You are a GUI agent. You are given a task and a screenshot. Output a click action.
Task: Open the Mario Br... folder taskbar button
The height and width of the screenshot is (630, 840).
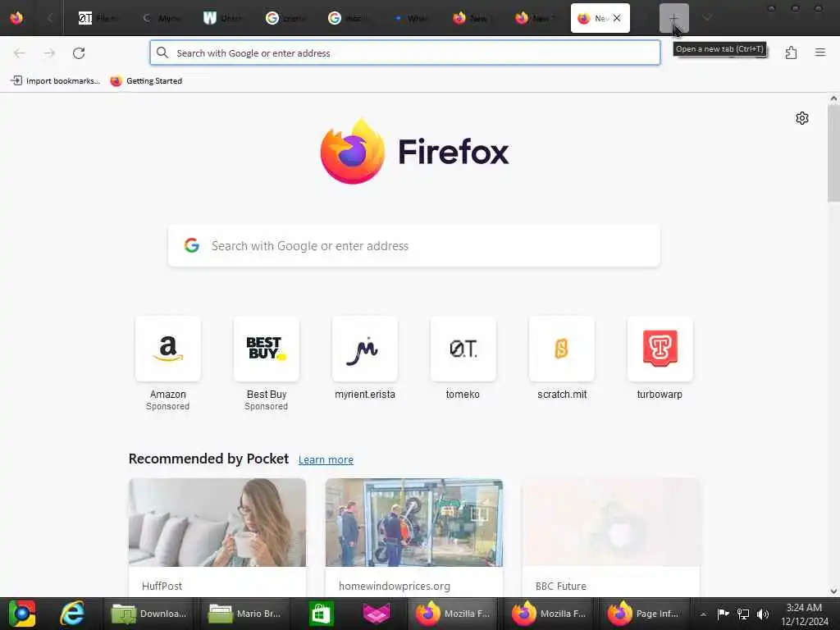[x=244, y=614]
